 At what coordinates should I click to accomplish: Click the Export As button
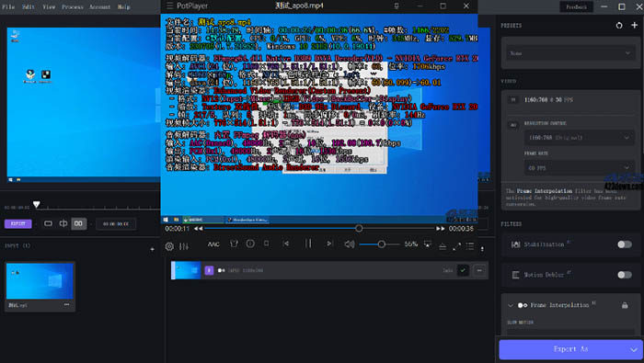[571, 349]
